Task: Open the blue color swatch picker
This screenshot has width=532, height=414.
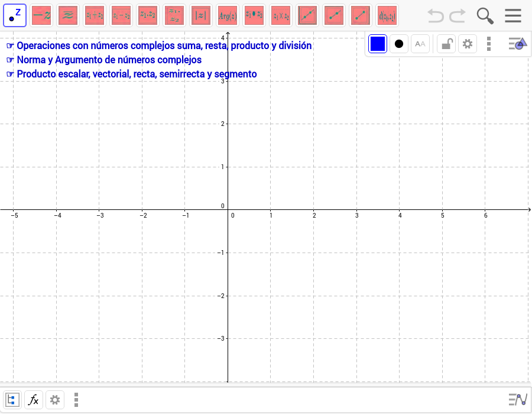Action: [378, 44]
